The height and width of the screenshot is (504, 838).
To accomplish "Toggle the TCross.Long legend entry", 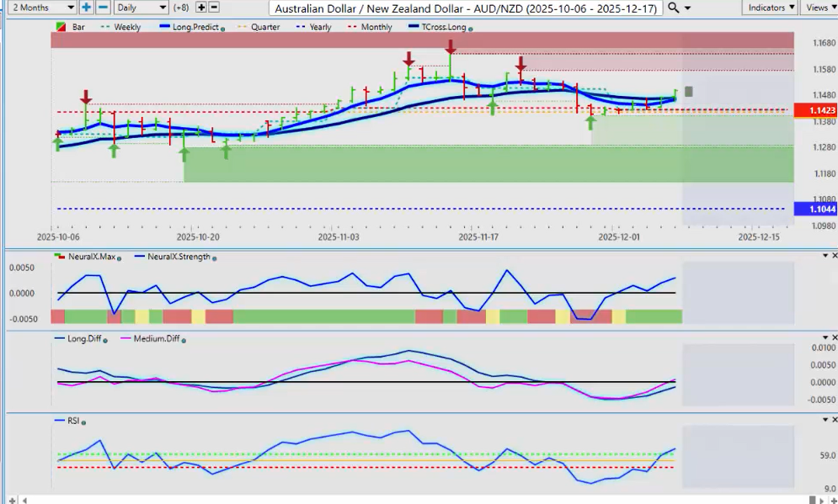I will click(437, 28).
